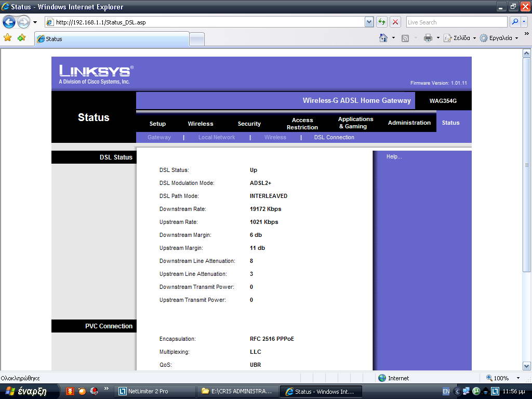The width and height of the screenshot is (532, 399).
Task: Go to the Local Network status subpage
Action: tap(217, 137)
